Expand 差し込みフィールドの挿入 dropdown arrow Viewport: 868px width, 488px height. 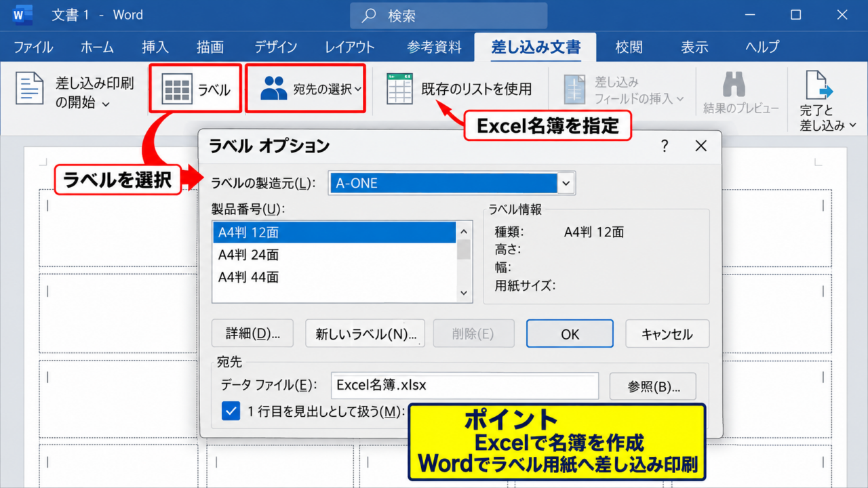tap(680, 99)
